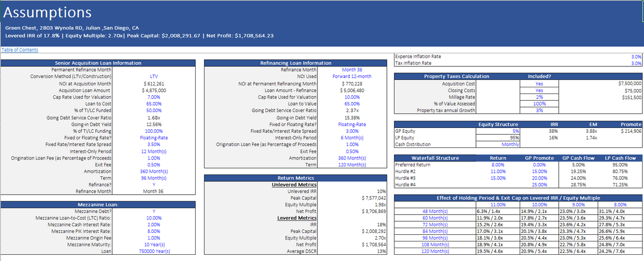Toggle the Closing Costs included Yes cell
This screenshot has width=644, height=261.
coord(539,90)
